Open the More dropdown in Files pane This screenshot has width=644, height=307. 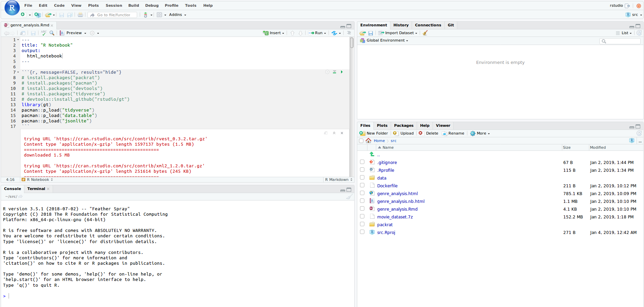[480, 133]
